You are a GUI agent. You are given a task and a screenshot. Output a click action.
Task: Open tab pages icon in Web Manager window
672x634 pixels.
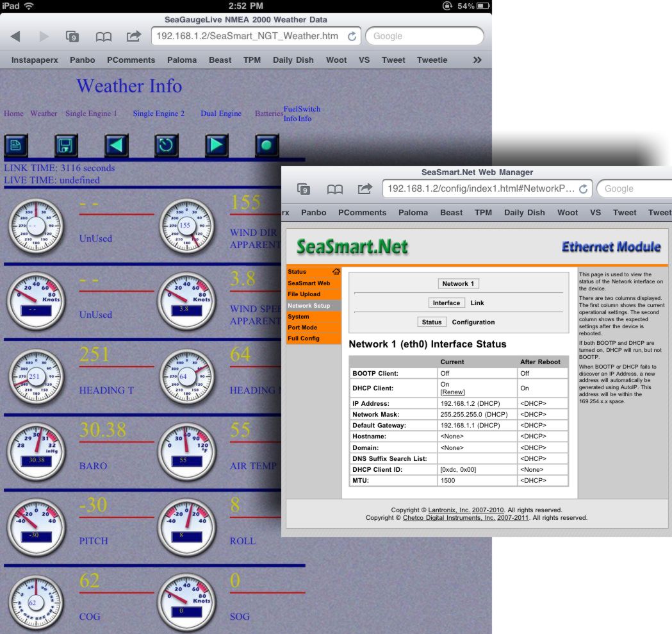304,188
